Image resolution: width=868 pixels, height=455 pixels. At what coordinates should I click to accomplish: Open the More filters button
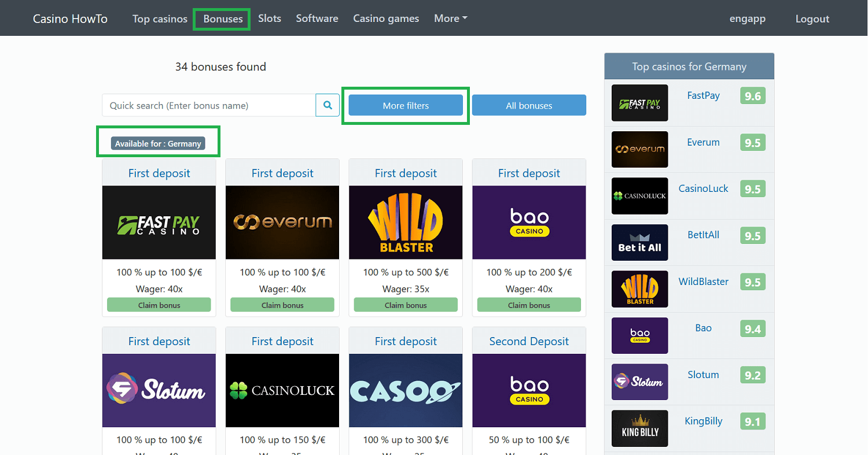coord(406,105)
